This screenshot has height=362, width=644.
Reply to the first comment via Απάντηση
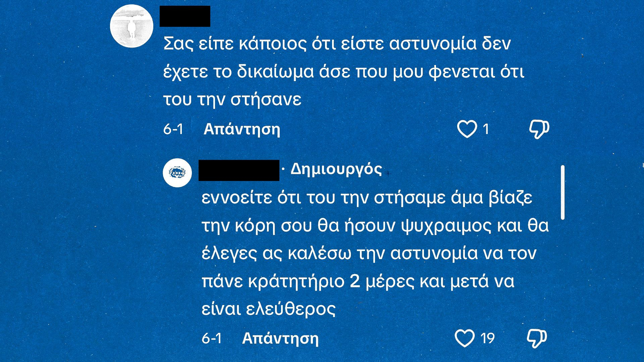pos(241,129)
